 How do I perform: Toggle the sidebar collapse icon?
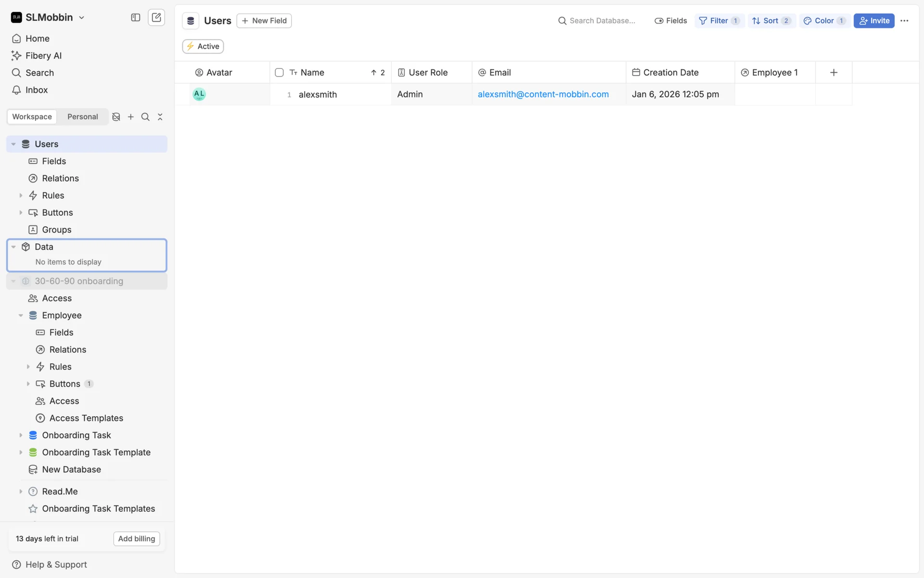click(135, 17)
